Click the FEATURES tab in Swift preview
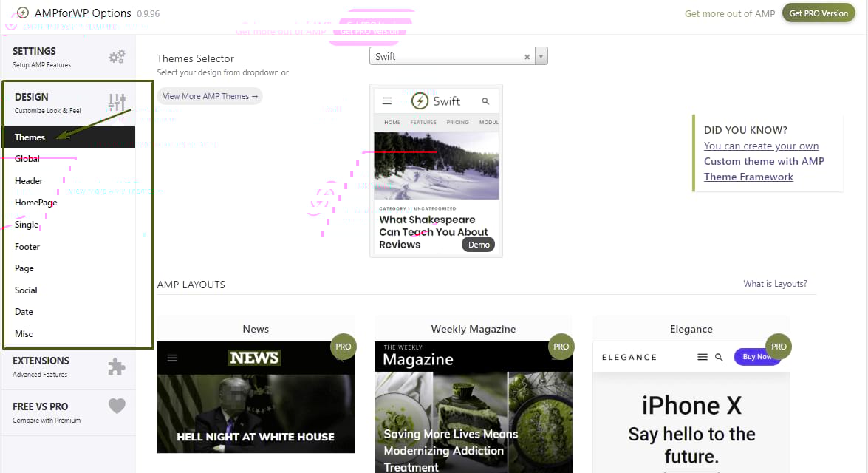868x473 pixels. pos(423,123)
